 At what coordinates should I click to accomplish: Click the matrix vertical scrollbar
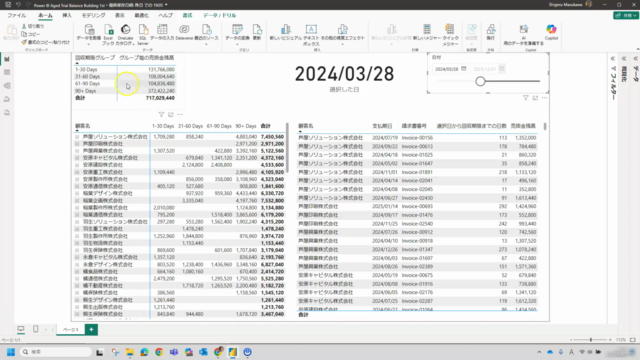(x=287, y=148)
